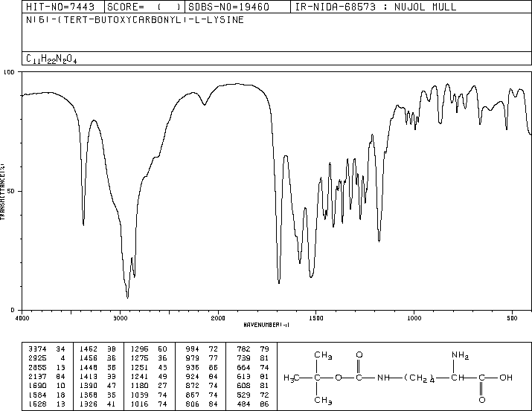This screenshot has width=532, height=411.
Task: Select peak table entry 867
Action: point(202,395)
